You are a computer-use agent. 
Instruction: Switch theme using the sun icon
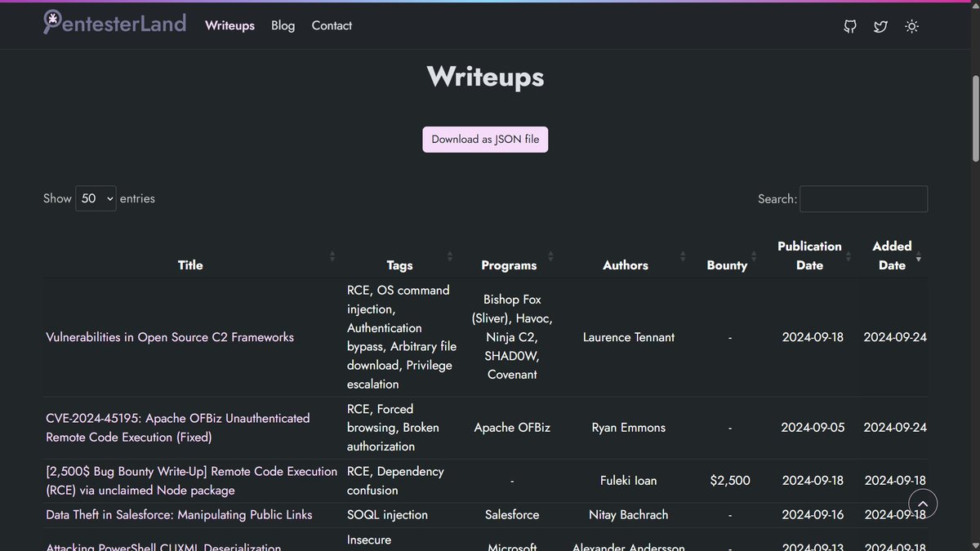911,26
